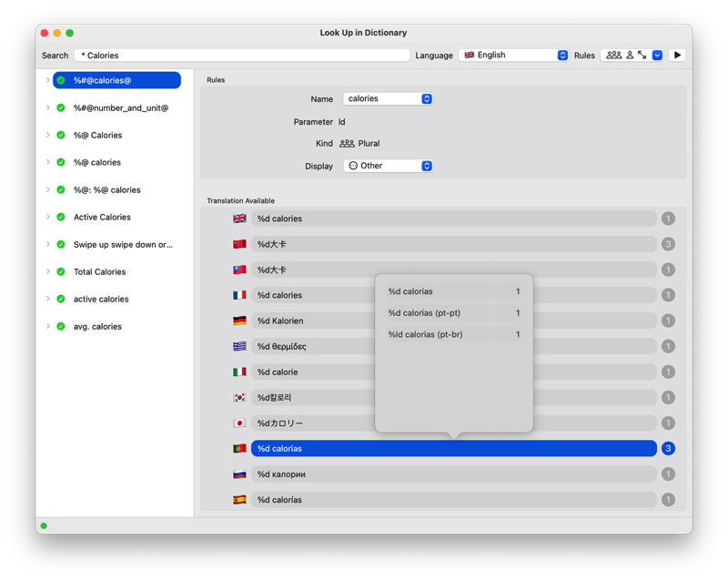This screenshot has width=728, height=581.
Task: Click the single person rule icon
Action: click(629, 56)
